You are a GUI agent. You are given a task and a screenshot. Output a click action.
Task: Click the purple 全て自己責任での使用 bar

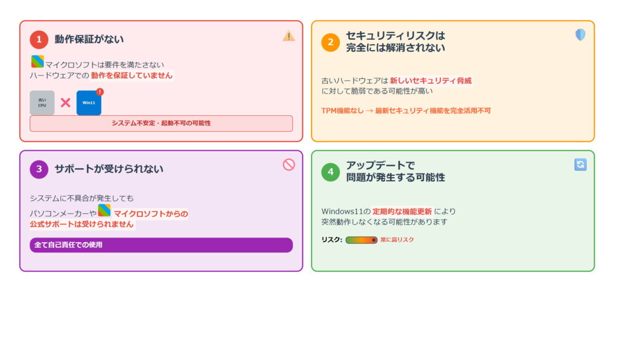pos(161,245)
